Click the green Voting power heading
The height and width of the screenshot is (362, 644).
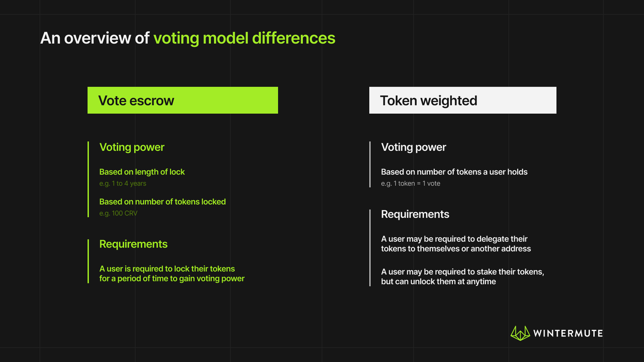(132, 147)
